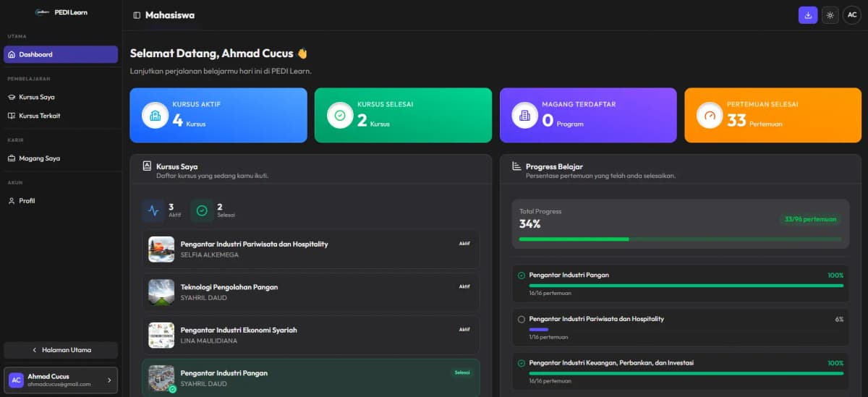Click the Kursus Selesai checkmark icon
Viewport: 868px width, 397px height.
point(340,116)
